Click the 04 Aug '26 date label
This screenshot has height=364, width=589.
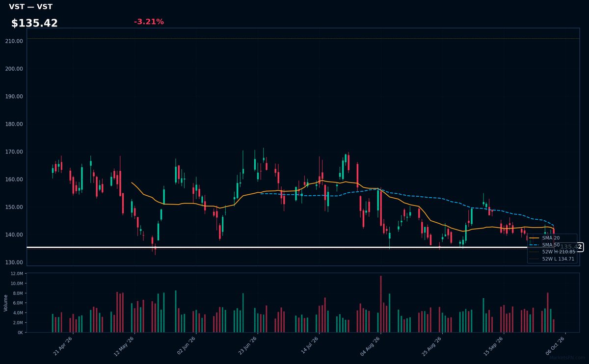tap(371, 346)
